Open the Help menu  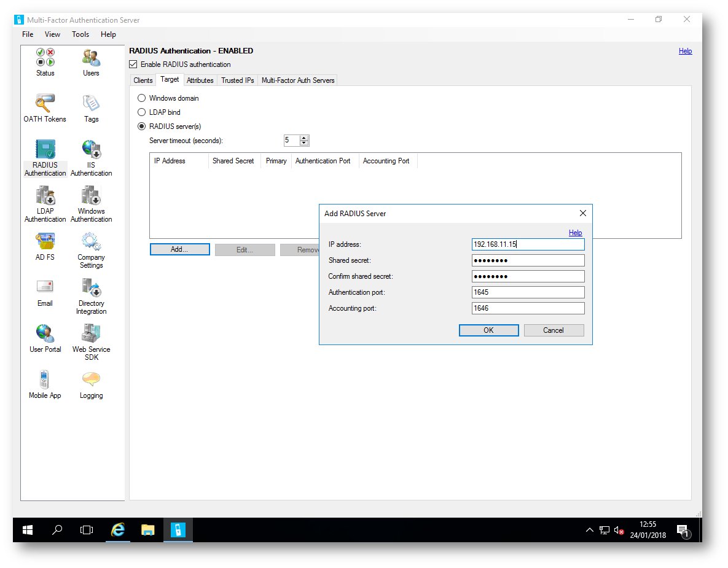coord(108,34)
